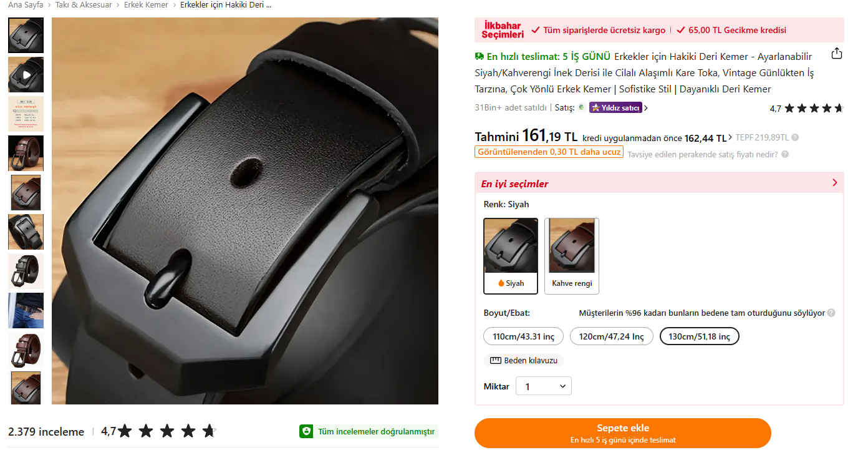Viewport: 868px width, 460px height.
Task: Expand the En iyi seçimler chevron
Action: 835,183
